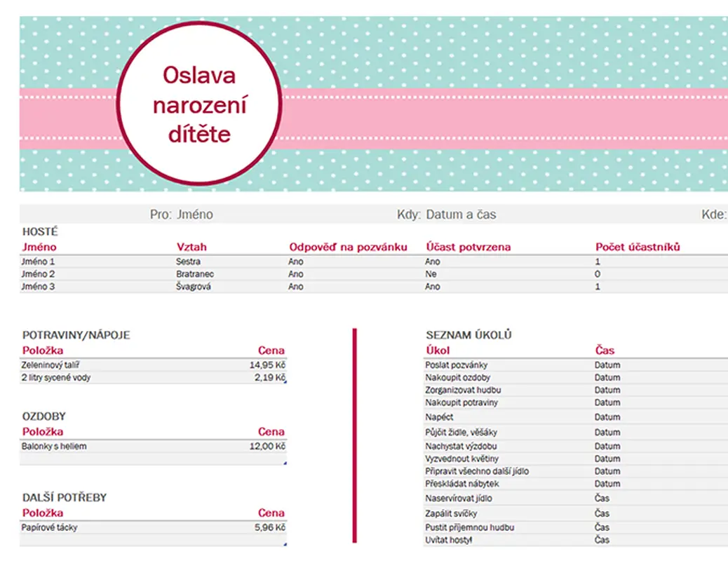Select the "Počet účastníků" column header
Viewport: 728px width, 561px height.
click(638, 247)
